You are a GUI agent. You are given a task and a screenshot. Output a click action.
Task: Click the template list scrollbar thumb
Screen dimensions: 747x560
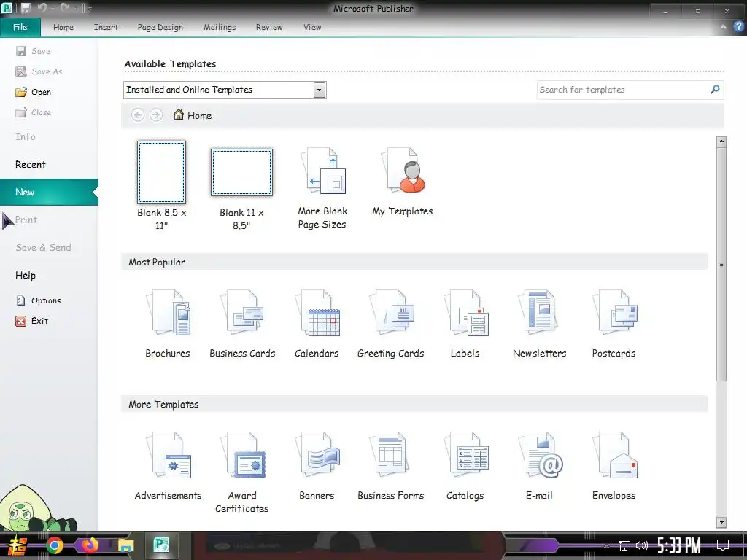[721, 264]
